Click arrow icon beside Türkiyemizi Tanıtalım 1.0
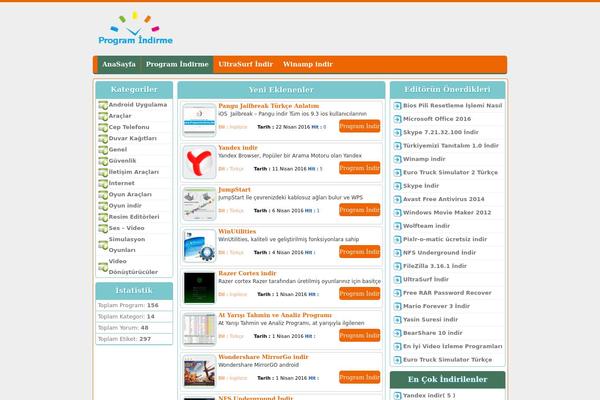This screenshot has height=400, width=600. point(398,146)
